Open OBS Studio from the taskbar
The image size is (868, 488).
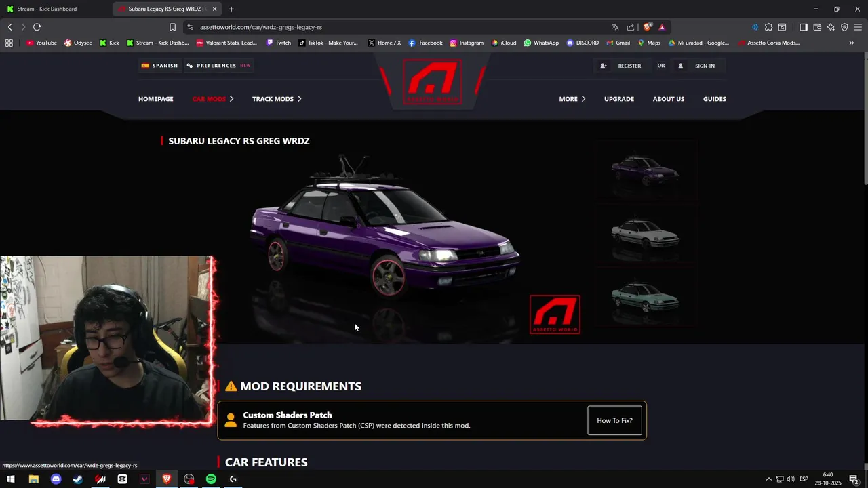pyautogui.click(x=189, y=479)
